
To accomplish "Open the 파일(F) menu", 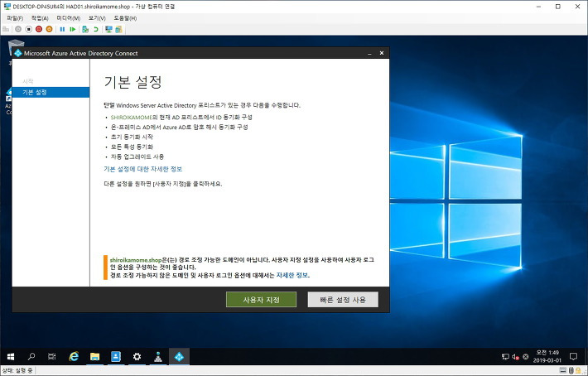I will tap(15, 18).
